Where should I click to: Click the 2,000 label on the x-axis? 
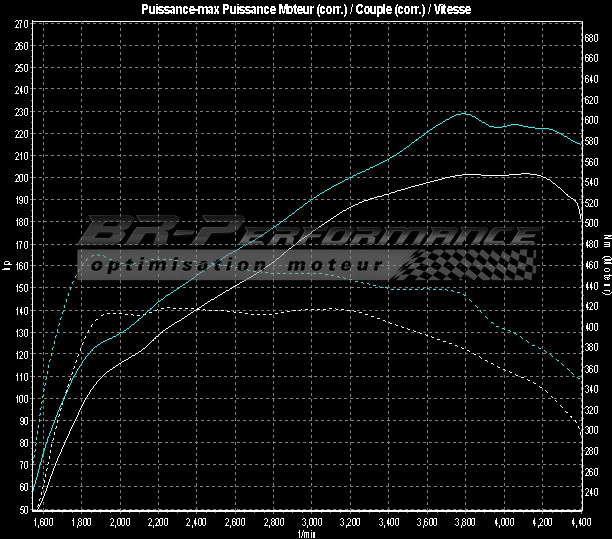click(120, 522)
